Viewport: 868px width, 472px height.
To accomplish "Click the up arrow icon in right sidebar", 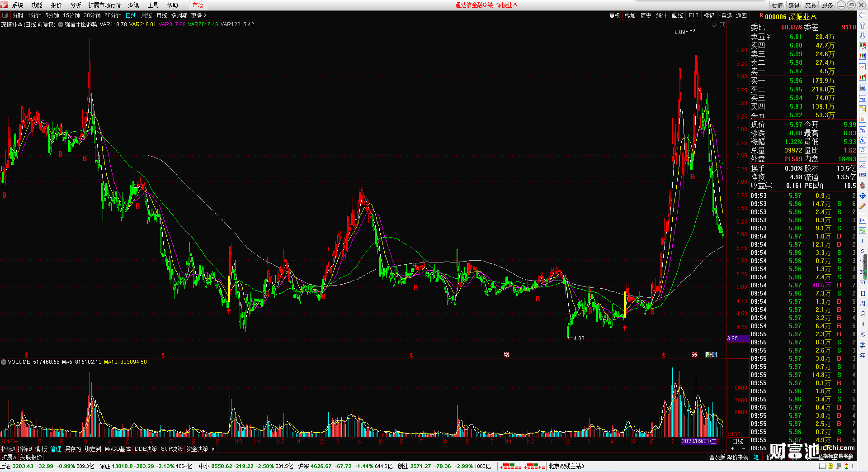I will pyautogui.click(x=862, y=25).
